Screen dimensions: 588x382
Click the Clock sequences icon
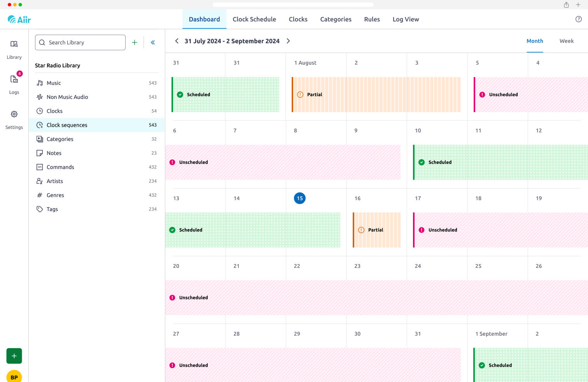[40, 125]
